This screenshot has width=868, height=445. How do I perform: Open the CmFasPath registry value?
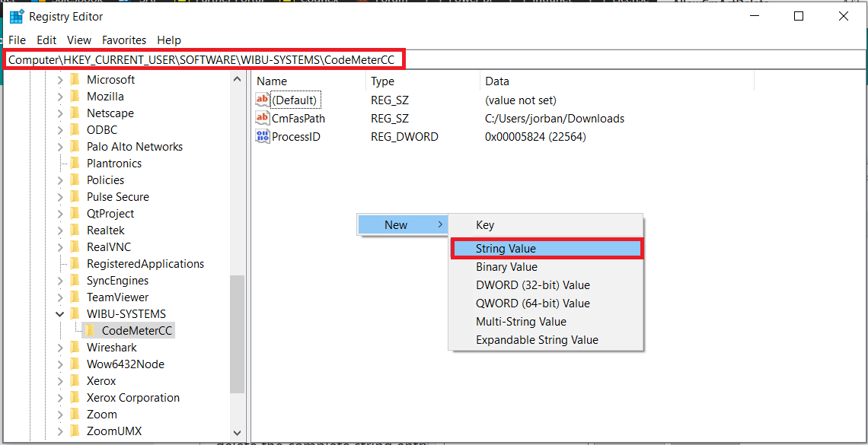point(296,118)
